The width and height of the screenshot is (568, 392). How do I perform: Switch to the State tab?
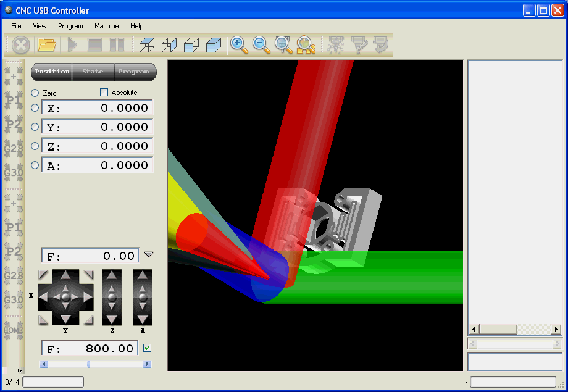point(93,72)
